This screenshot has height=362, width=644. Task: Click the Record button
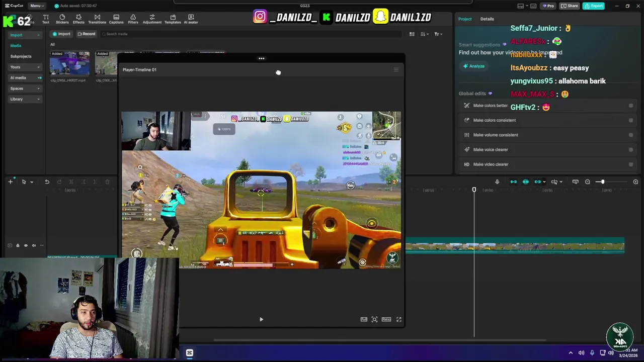pos(86,34)
